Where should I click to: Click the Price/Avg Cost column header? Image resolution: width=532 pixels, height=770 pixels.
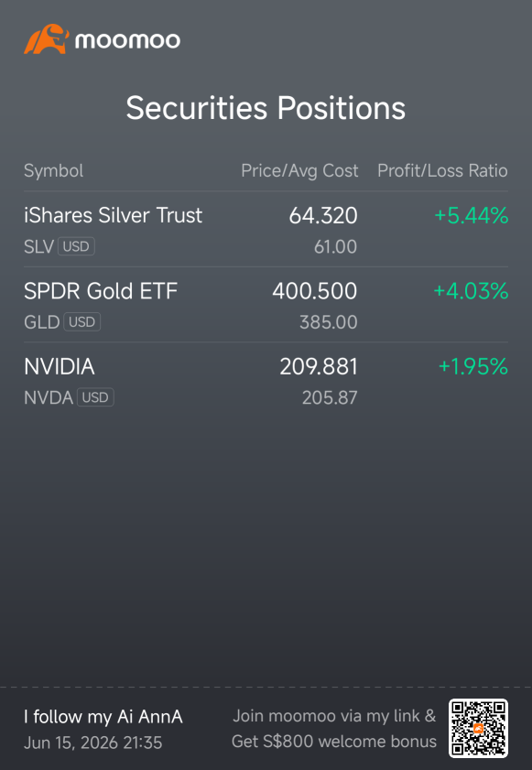(299, 171)
